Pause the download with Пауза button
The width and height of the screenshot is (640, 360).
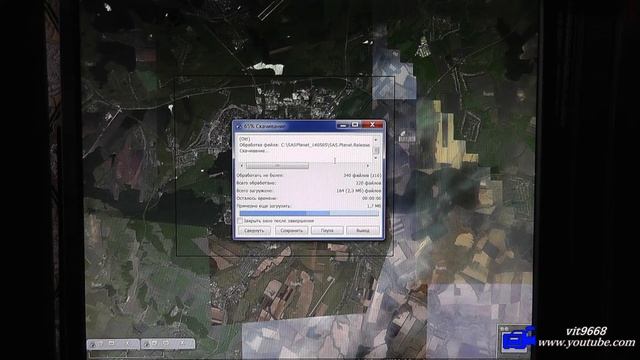click(x=327, y=231)
